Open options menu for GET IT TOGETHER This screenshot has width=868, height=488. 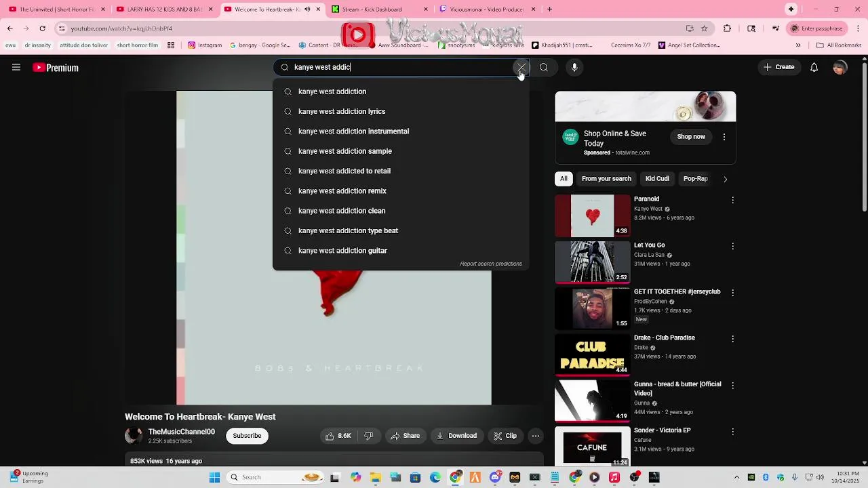tap(732, 293)
